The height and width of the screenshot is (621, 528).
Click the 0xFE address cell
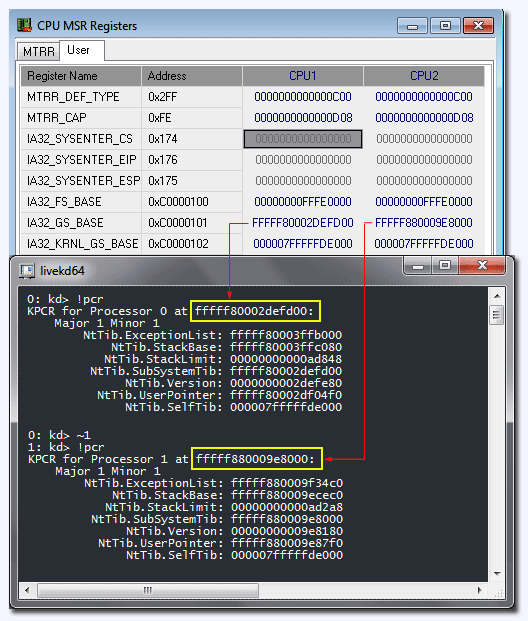[x=192, y=118]
